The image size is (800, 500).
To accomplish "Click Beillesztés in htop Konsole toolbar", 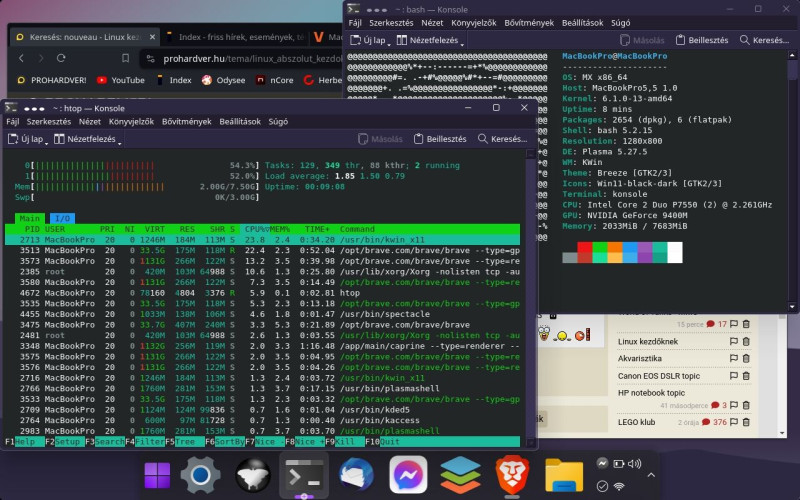I will [x=440, y=139].
